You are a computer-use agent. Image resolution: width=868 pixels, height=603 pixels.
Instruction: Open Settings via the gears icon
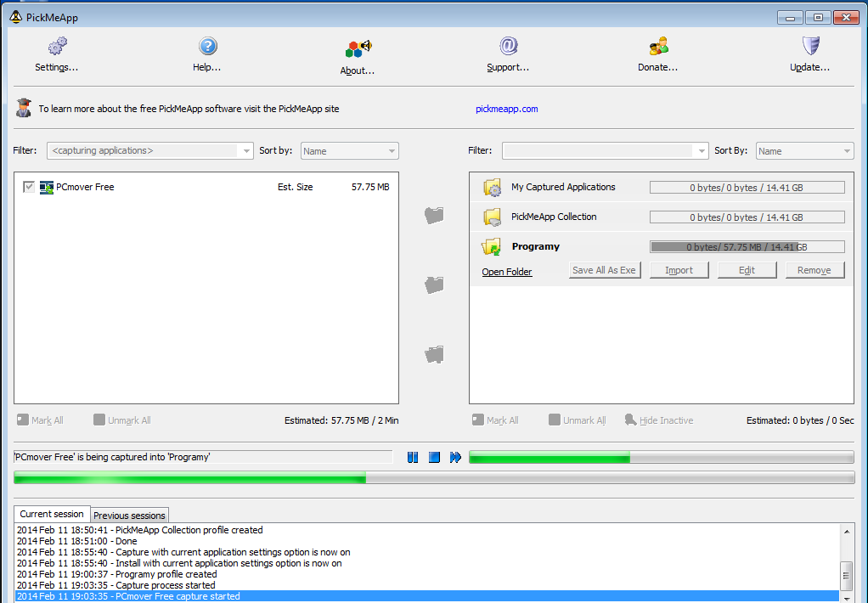pyautogui.click(x=57, y=46)
